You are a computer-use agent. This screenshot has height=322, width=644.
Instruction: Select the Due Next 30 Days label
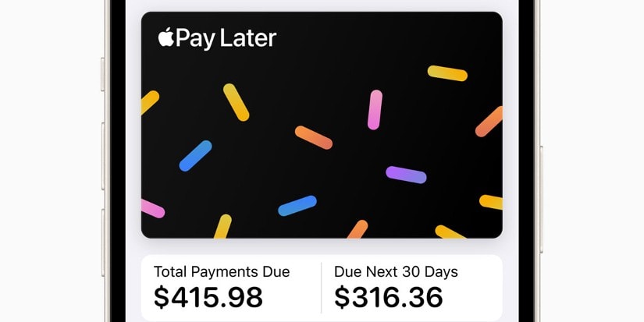pyautogui.click(x=396, y=272)
